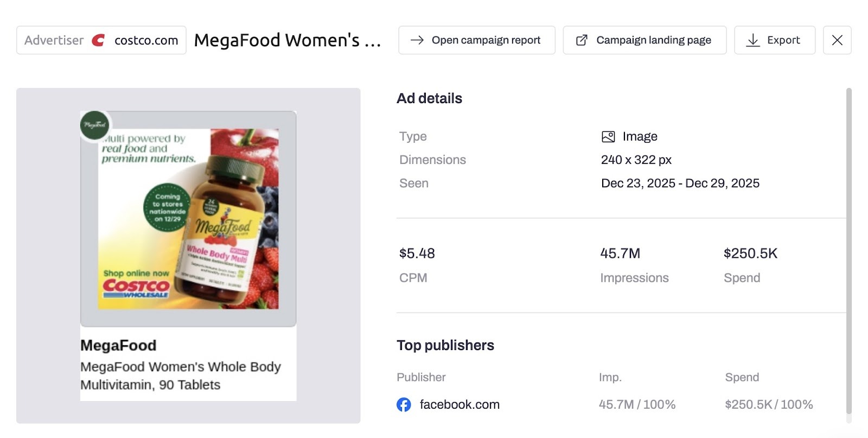This screenshot has width=868, height=438.
Task: Click the Top publishers section heading
Action: [x=445, y=345]
